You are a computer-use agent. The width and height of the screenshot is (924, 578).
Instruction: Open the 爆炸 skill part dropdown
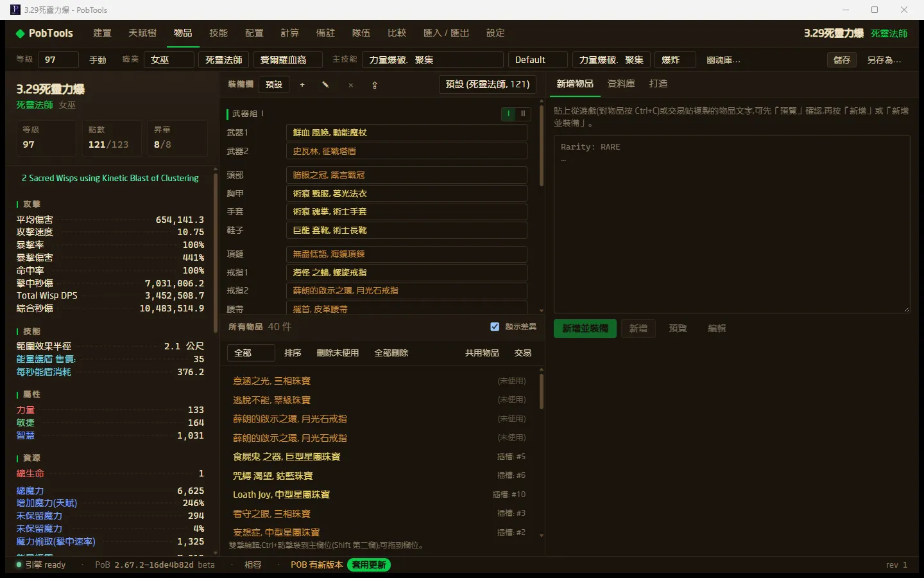tap(675, 60)
